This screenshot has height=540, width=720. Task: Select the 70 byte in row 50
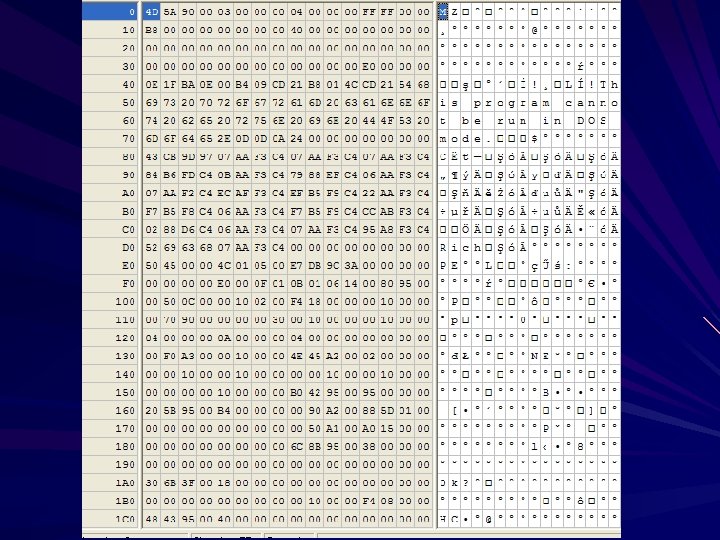[x=206, y=103]
